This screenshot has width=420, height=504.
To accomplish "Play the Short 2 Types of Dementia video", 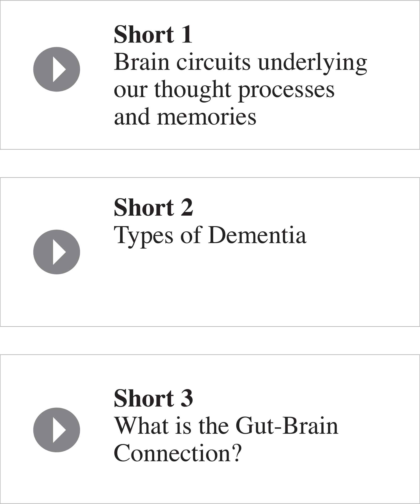I will tap(57, 252).
